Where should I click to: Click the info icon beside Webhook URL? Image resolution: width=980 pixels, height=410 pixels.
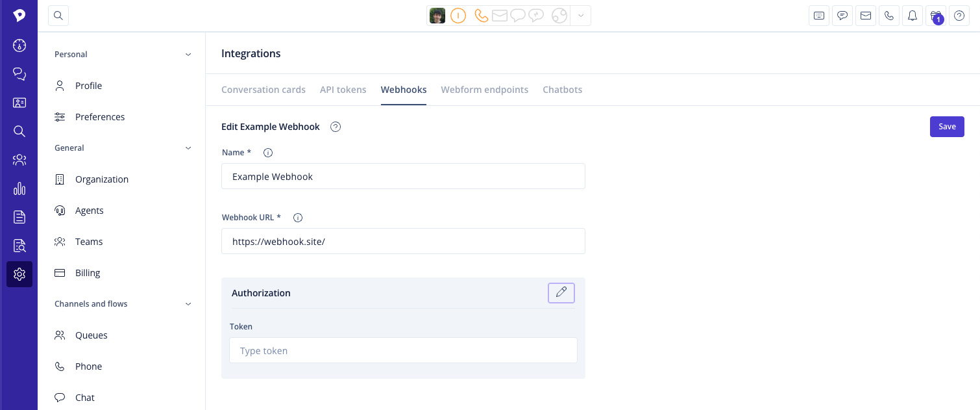[298, 218]
